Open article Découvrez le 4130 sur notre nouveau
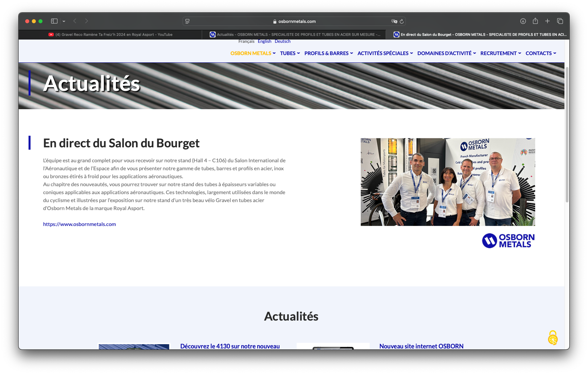Viewport: 588px width, 374px height. 230,346
